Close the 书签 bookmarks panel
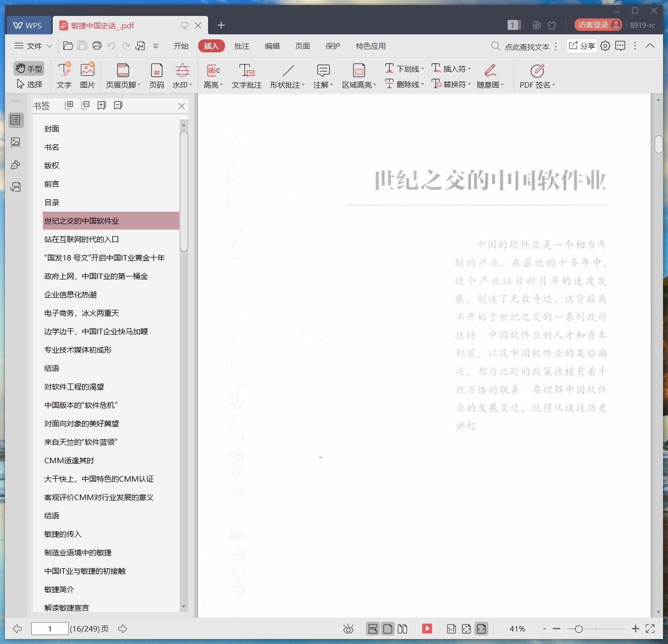Viewport: 668px width, 644px height. click(x=182, y=106)
